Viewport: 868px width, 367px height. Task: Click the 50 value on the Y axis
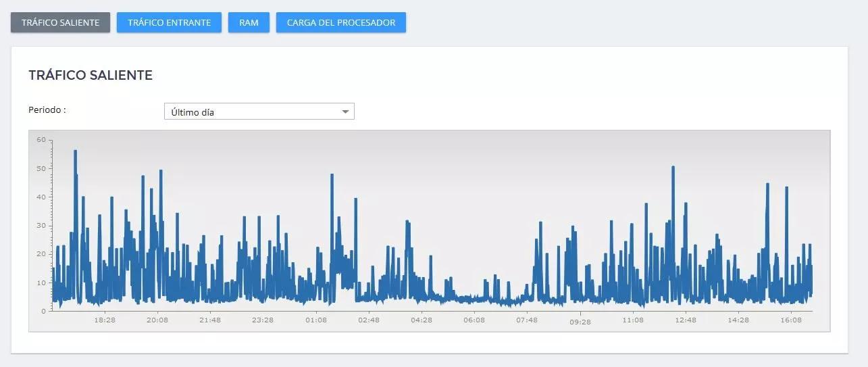pyautogui.click(x=41, y=168)
